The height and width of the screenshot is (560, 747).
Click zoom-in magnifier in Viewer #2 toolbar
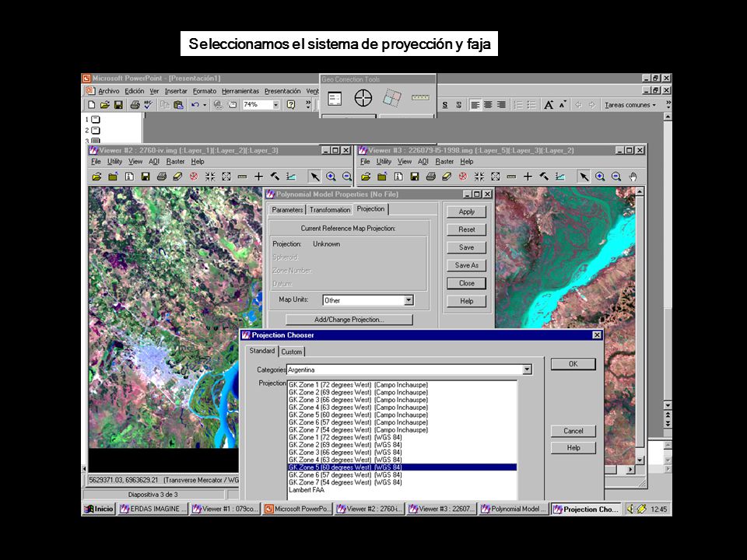[331, 177]
